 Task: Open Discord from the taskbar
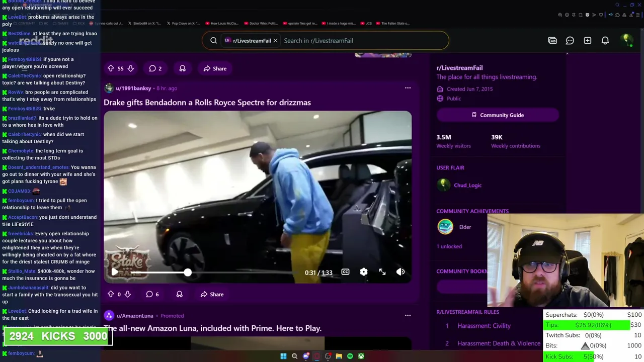point(306,356)
